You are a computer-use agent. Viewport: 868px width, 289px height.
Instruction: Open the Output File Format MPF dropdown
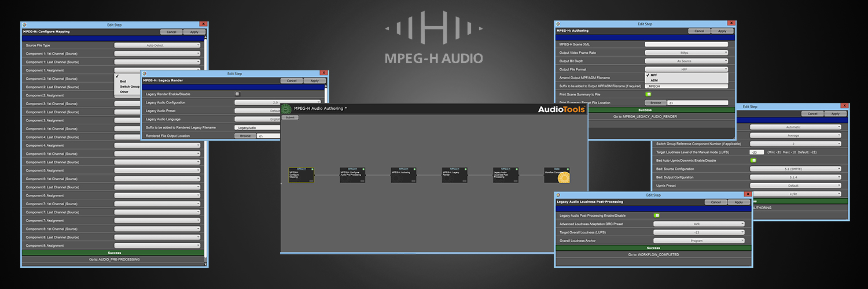(686, 69)
